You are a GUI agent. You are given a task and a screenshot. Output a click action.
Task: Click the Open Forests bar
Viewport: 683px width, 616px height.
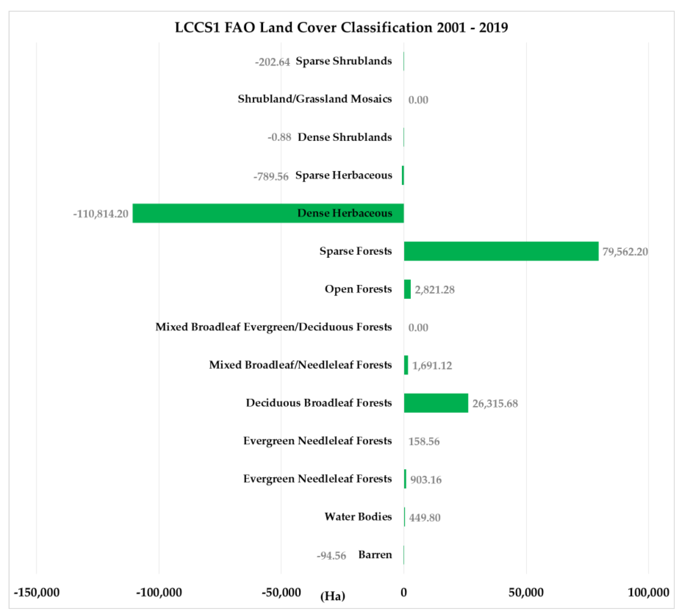point(407,289)
